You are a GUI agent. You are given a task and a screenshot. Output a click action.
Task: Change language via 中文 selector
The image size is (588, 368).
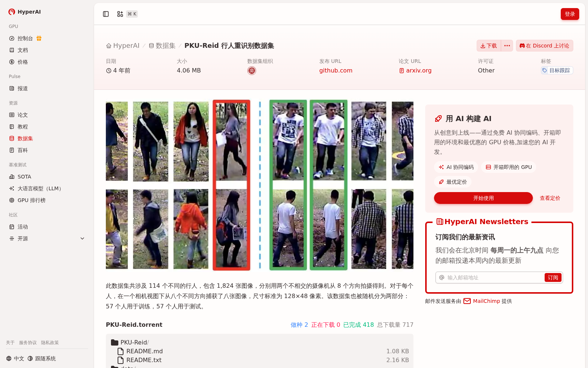[15, 358]
